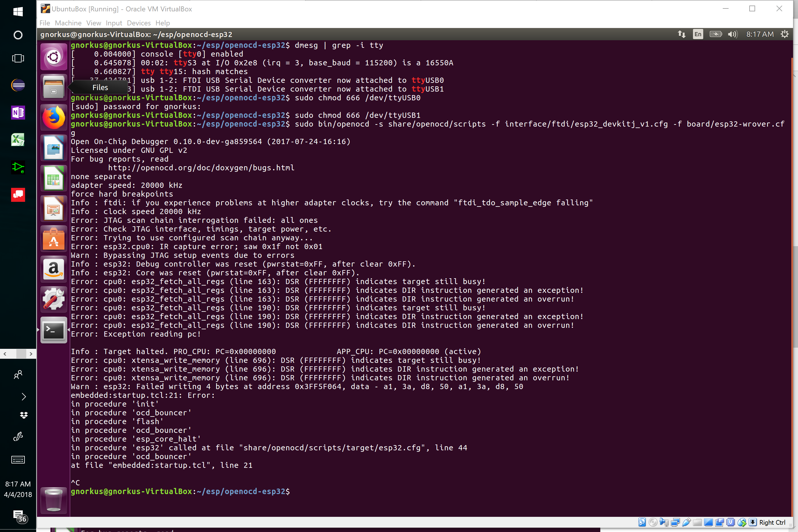Open Ubuntu Software from the launcher
798x532 pixels.
(54, 239)
